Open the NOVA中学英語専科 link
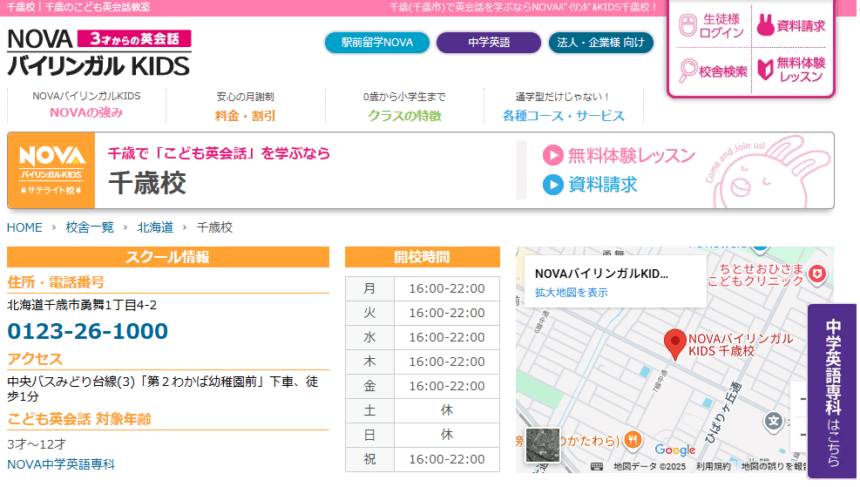This screenshot has width=860, height=487. coord(61,465)
